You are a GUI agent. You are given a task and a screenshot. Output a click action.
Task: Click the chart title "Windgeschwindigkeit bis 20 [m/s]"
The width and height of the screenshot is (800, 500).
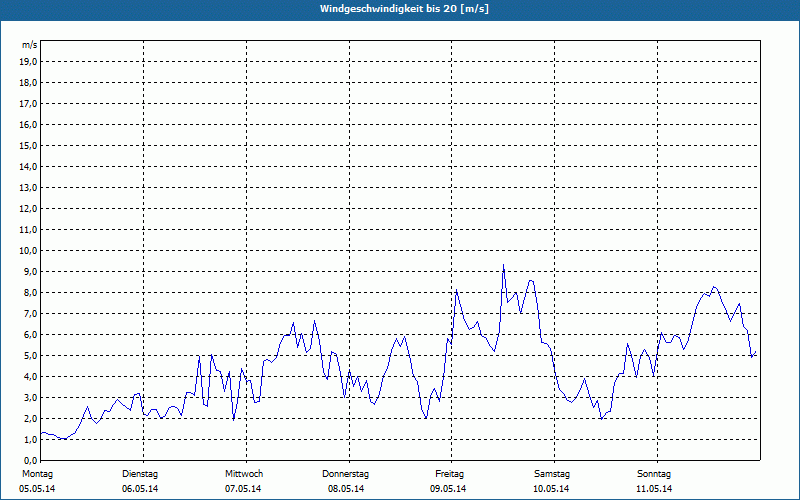404,9
